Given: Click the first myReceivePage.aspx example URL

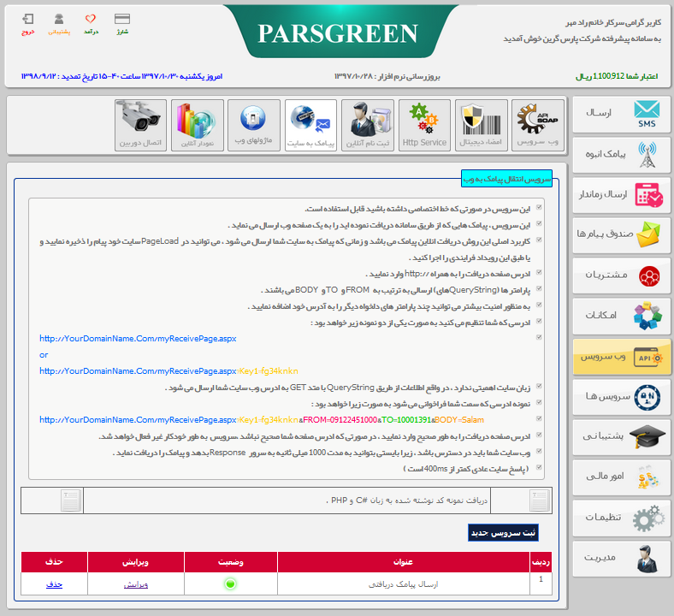Looking at the screenshot, I should tap(138, 339).
